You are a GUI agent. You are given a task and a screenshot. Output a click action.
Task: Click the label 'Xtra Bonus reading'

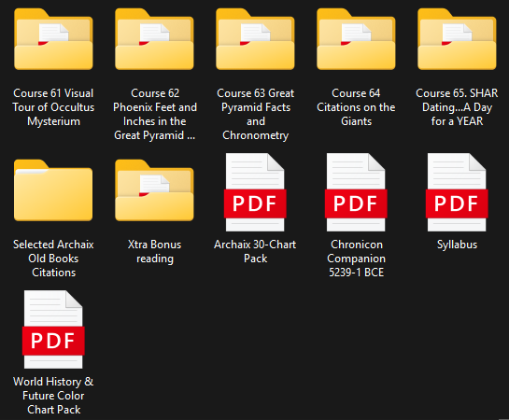[154, 251]
